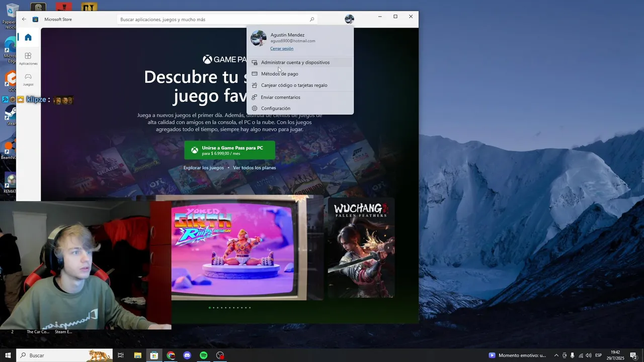The width and height of the screenshot is (644, 362).
Task: Click Ver todos los planes link
Action: point(255,168)
